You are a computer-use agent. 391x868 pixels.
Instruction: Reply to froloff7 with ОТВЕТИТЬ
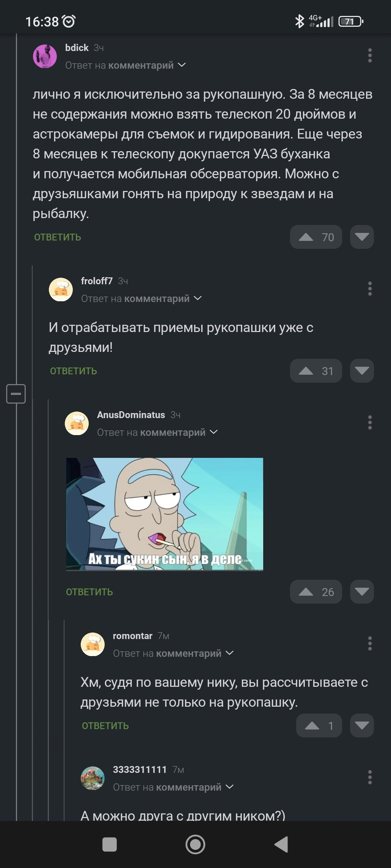click(x=73, y=371)
